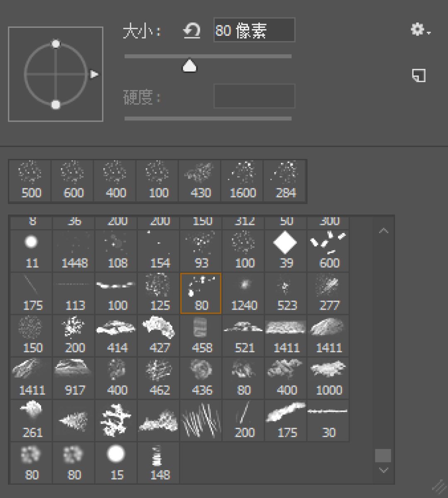Choose the 430 recent brush preset
Screen dimensions: 448x498
200,181
